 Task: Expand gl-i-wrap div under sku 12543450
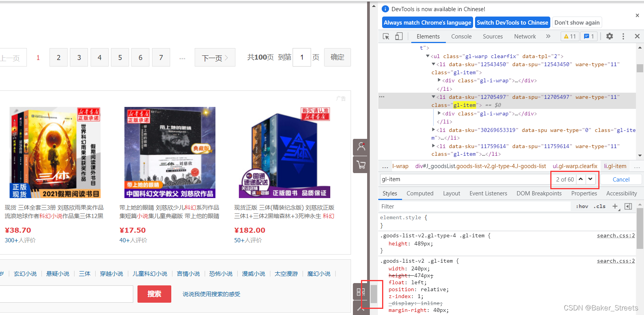point(439,80)
